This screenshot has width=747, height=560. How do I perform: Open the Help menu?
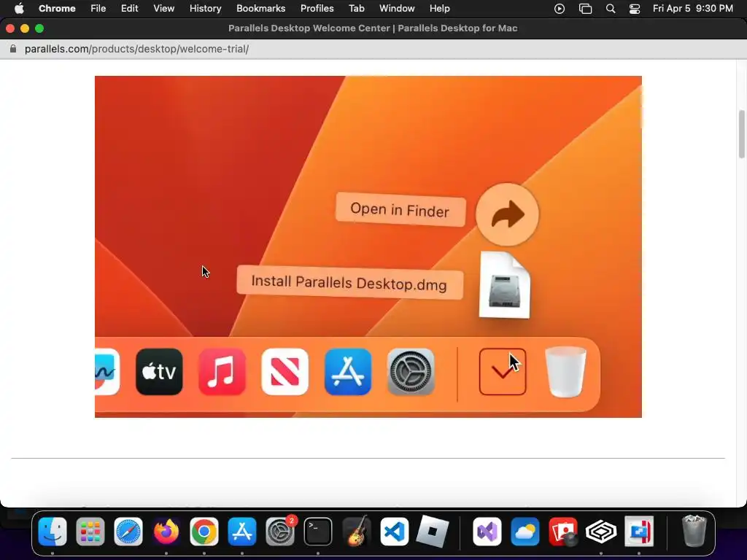pos(439,9)
